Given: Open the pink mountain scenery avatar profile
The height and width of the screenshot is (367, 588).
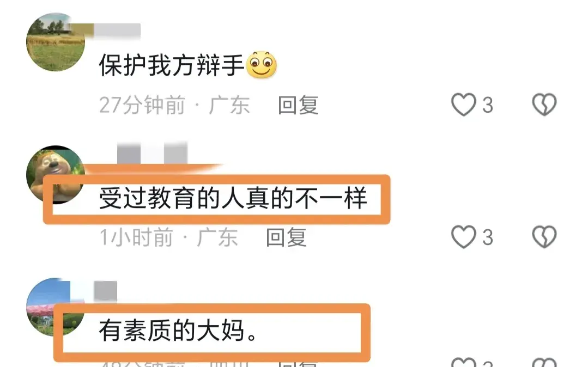Looking at the screenshot, I should pos(56,307).
